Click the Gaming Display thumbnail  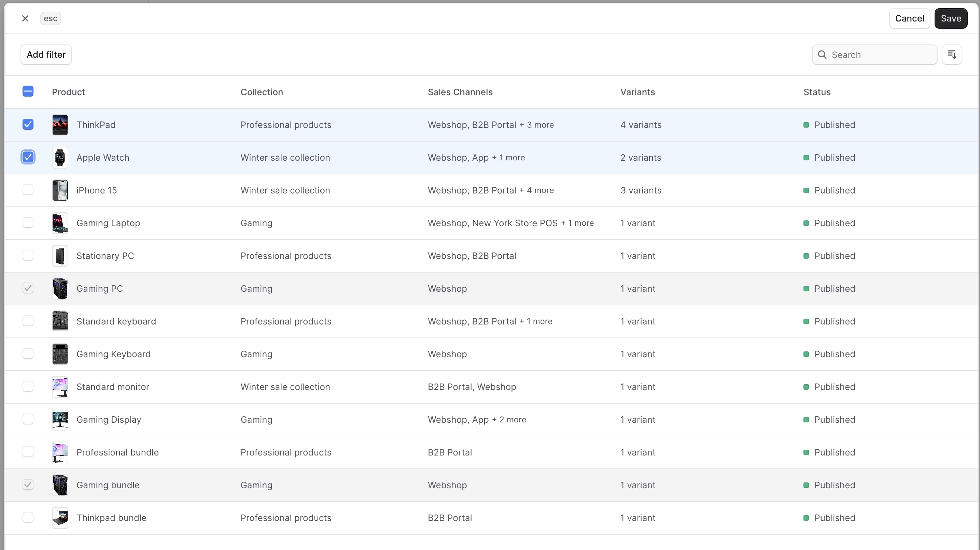[x=60, y=419]
